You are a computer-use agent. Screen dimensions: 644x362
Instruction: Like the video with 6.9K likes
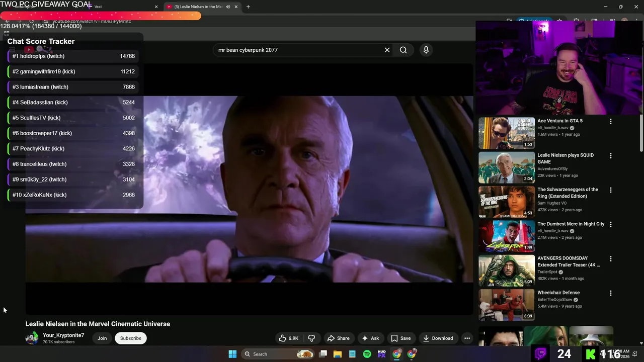(289, 338)
